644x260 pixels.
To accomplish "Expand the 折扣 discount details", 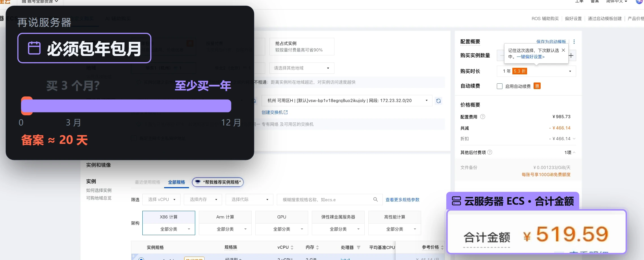I will (x=574, y=139).
